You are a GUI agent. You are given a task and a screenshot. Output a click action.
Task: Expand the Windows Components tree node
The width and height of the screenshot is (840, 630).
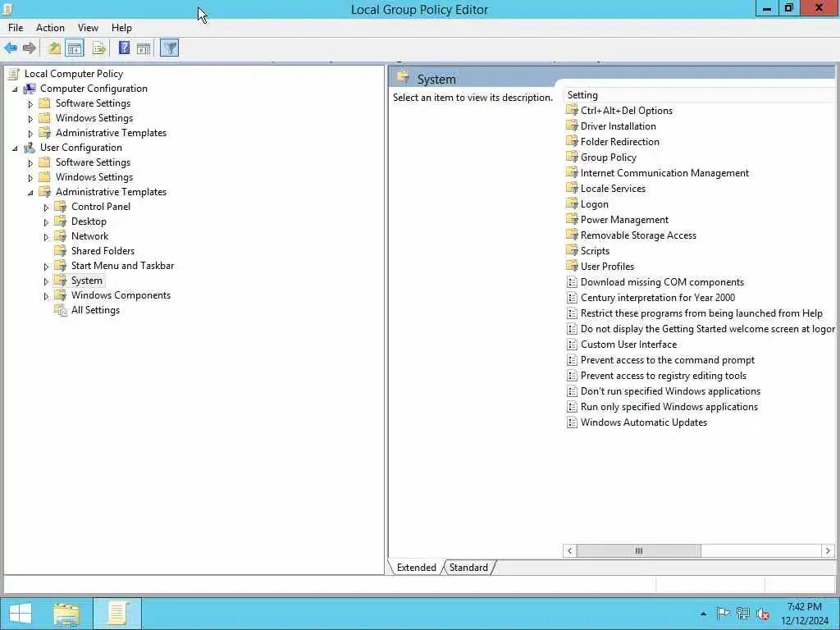[x=46, y=295]
